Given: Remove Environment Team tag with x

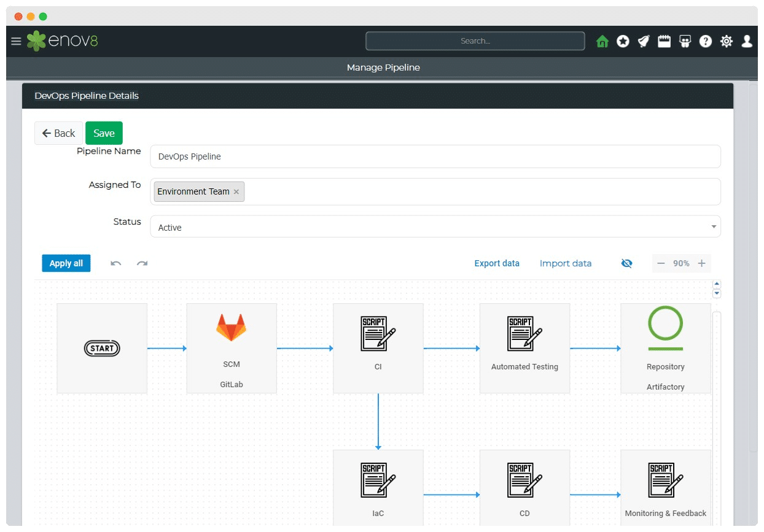Looking at the screenshot, I should pos(236,192).
